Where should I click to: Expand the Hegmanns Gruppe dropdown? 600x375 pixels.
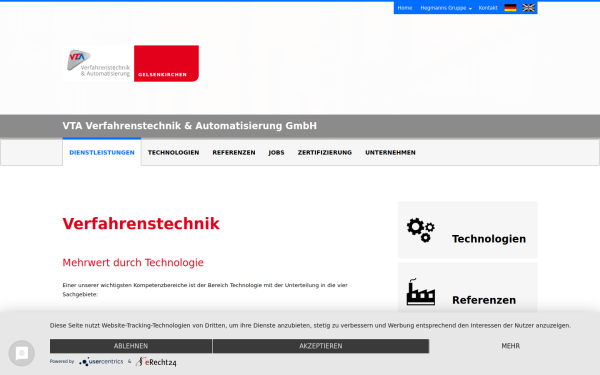click(446, 8)
